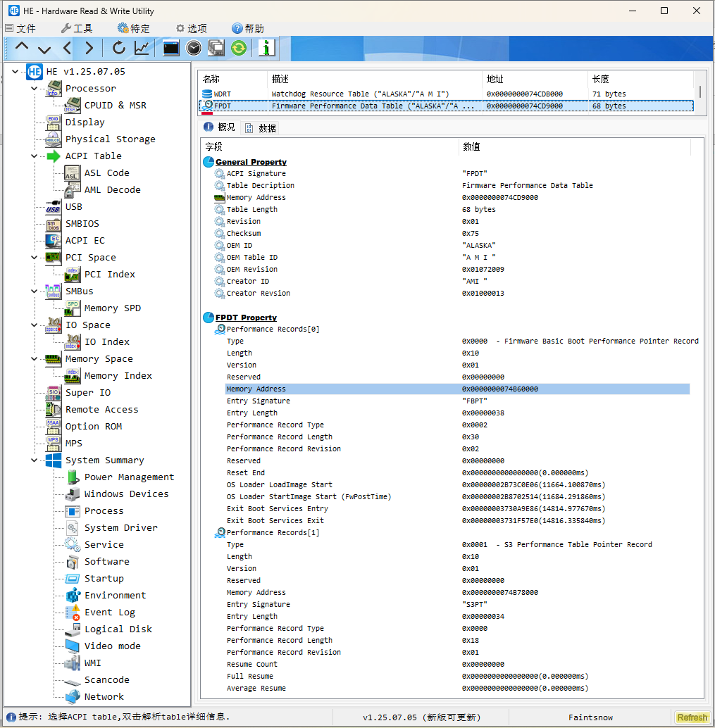Click the refresh arrow toolbar icon

119,48
